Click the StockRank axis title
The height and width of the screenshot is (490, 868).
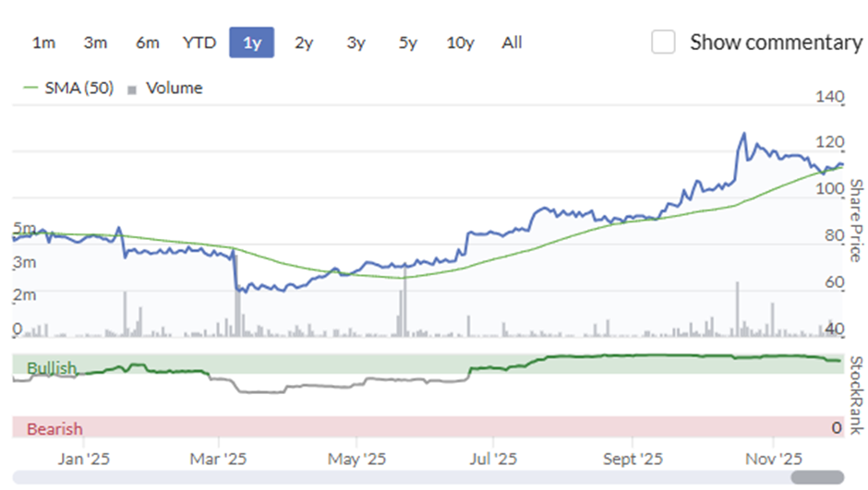click(x=856, y=395)
